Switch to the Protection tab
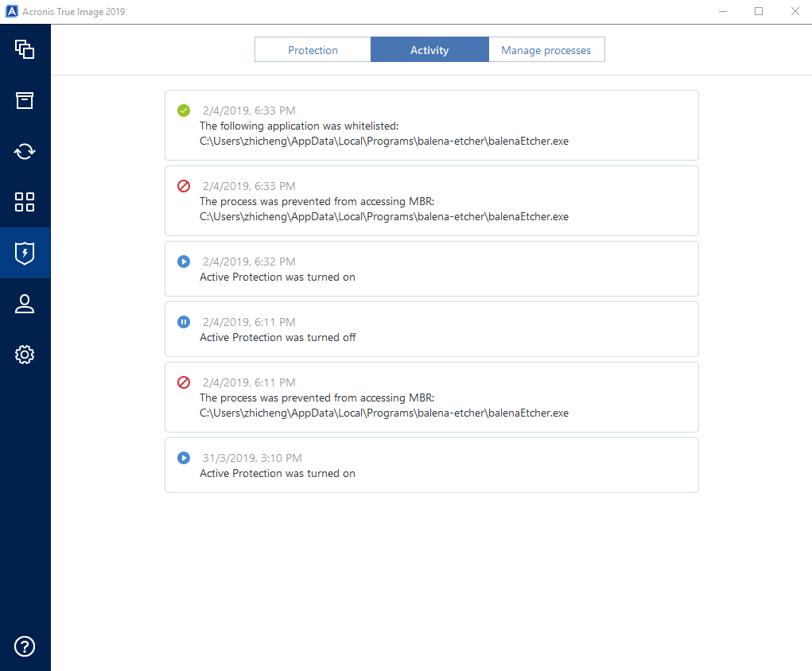This screenshot has height=671, width=812. [x=313, y=50]
